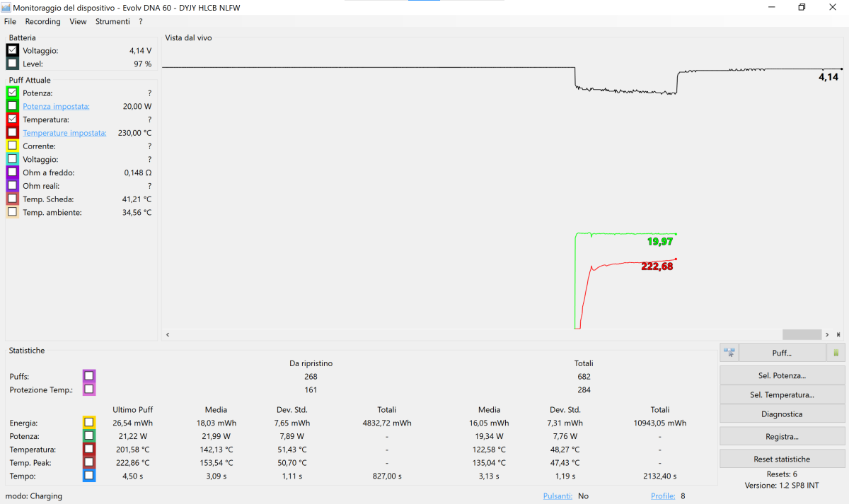Click the application icon in the title bar

click(x=6, y=7)
